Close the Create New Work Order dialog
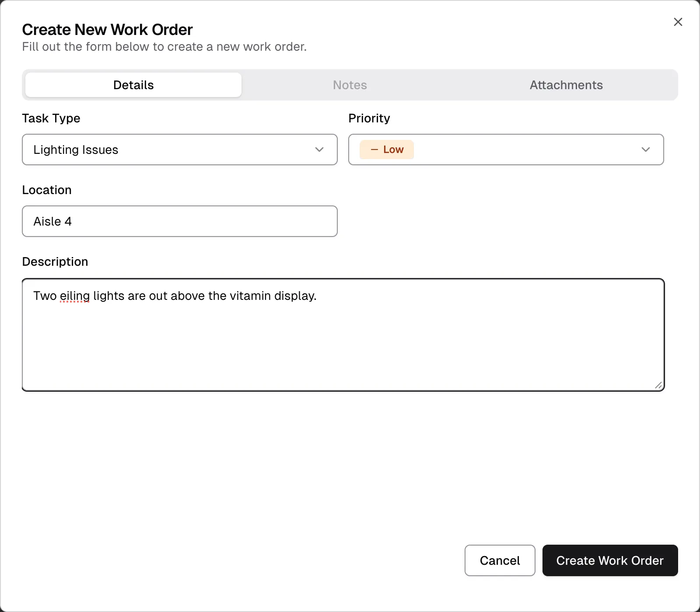 click(678, 22)
